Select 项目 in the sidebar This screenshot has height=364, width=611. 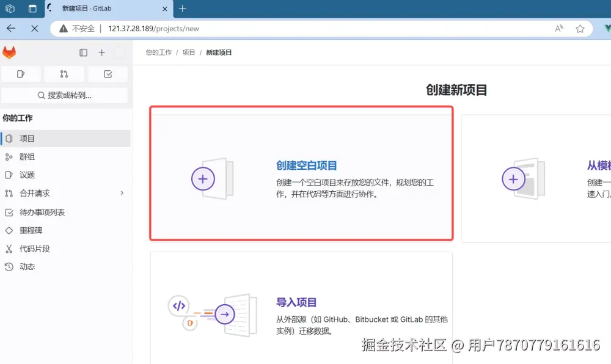tap(65, 139)
